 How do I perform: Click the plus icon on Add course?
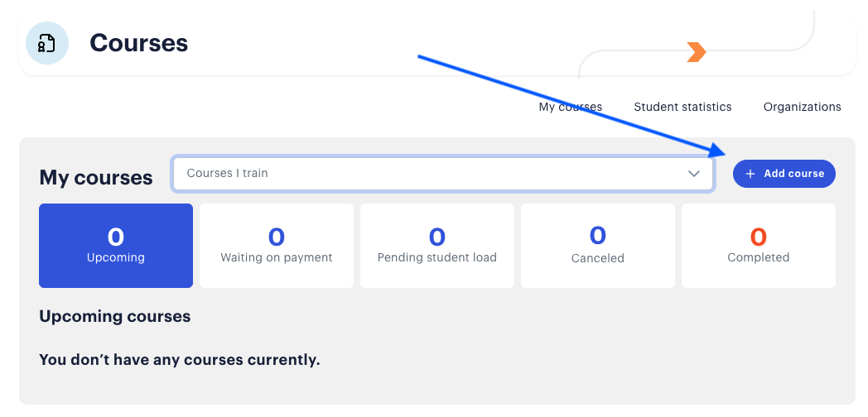pos(750,174)
